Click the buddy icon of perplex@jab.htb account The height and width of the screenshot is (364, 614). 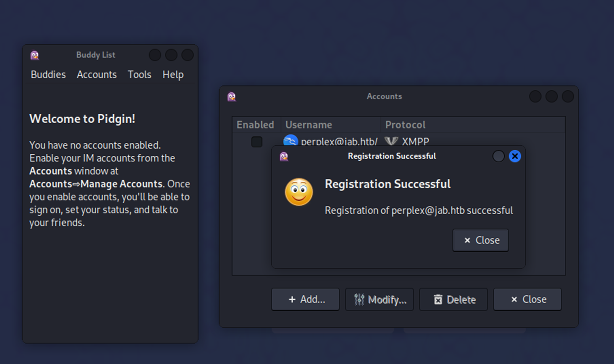[291, 140]
